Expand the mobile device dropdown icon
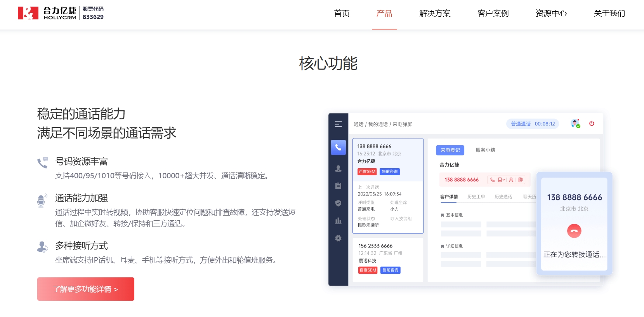644x317 pixels. [502, 180]
